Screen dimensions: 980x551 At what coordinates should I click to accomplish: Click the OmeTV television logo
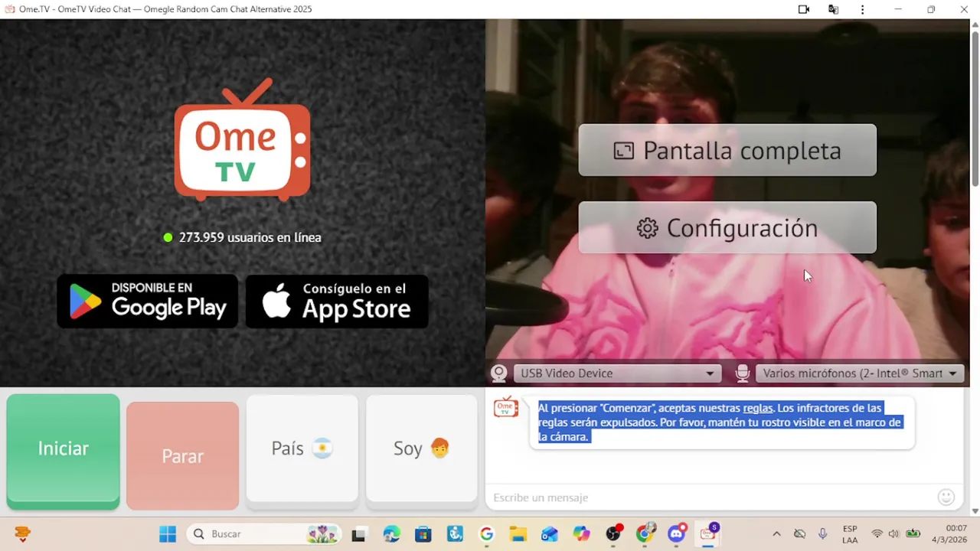click(243, 140)
